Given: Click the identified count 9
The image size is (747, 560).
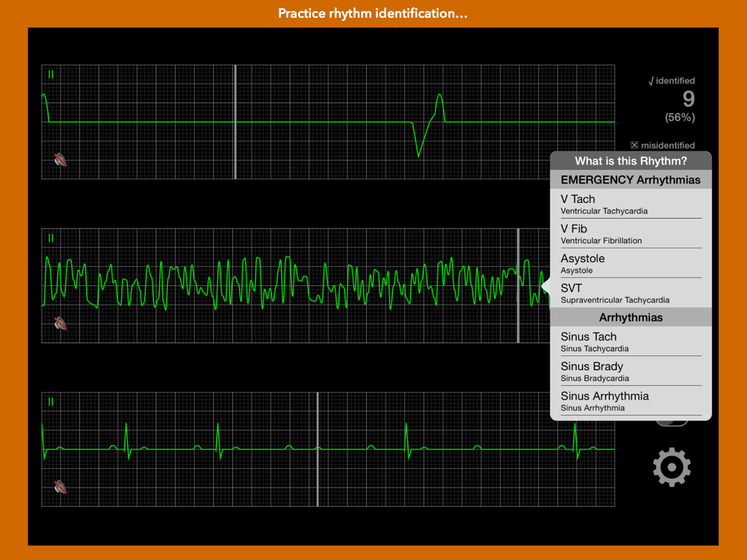Looking at the screenshot, I should click(x=689, y=99).
